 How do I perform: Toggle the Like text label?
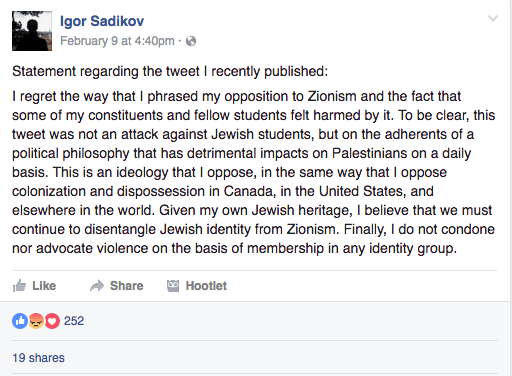point(44,286)
